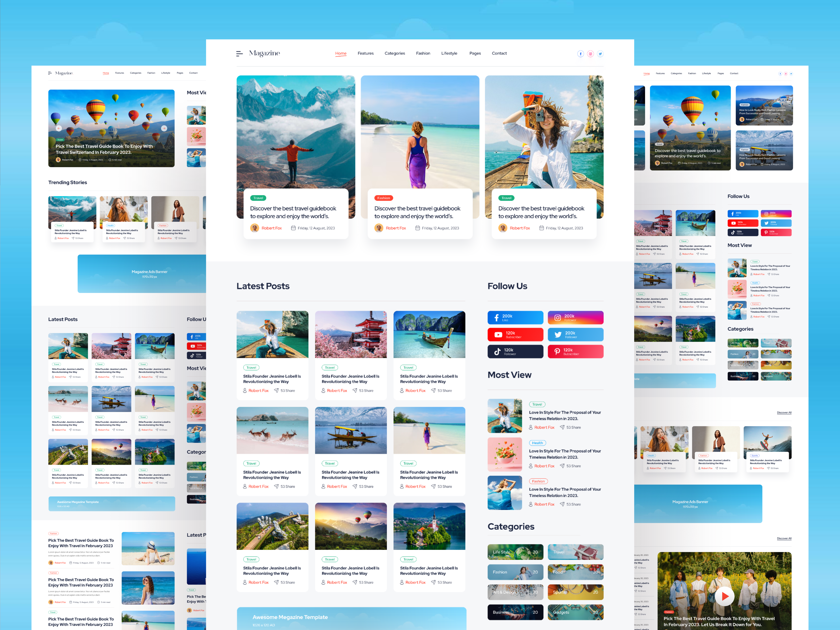Click the carousel next arrow on the hero slider

coord(164,128)
